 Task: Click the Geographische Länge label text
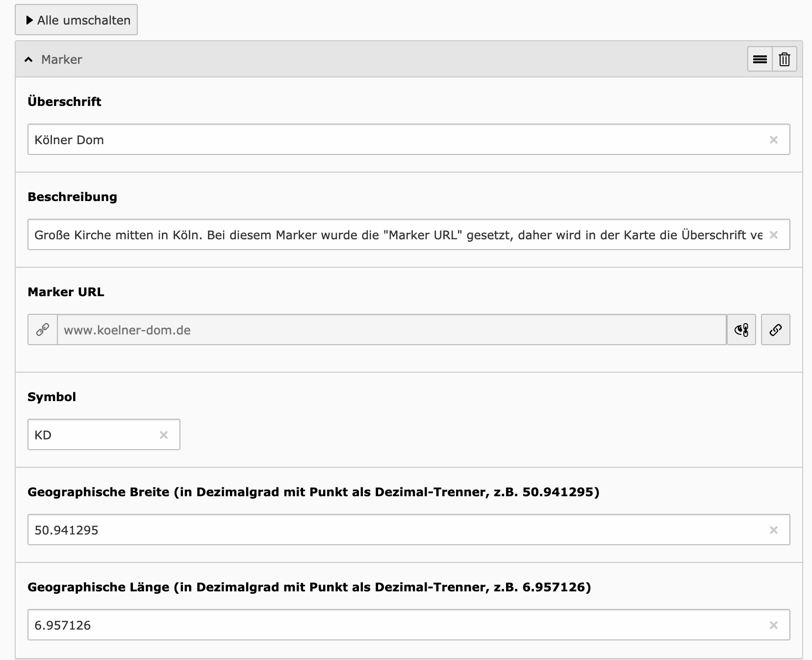click(x=309, y=587)
